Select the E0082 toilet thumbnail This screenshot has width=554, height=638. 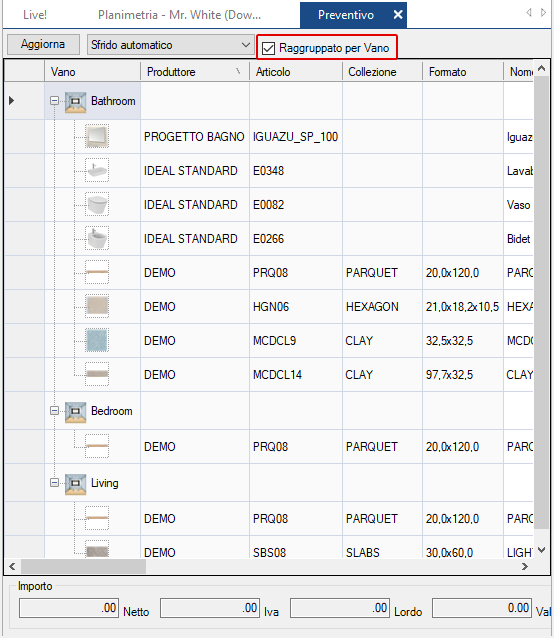[x=97, y=205]
